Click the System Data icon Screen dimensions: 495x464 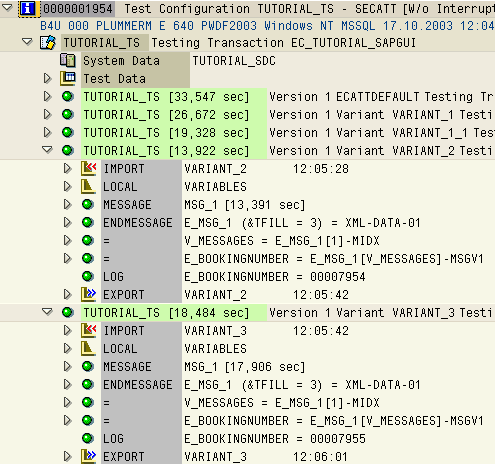click(x=68, y=61)
